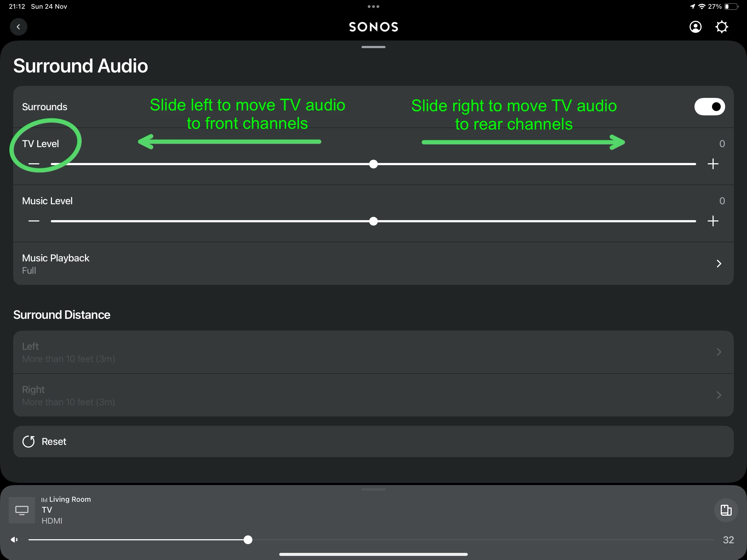Tap the TV Level plus icon
The image size is (747, 560).
[713, 164]
